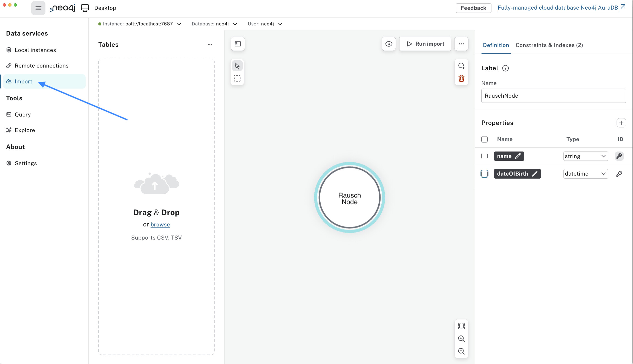Zoom out on the model canvas
633x364 pixels.
(x=461, y=351)
